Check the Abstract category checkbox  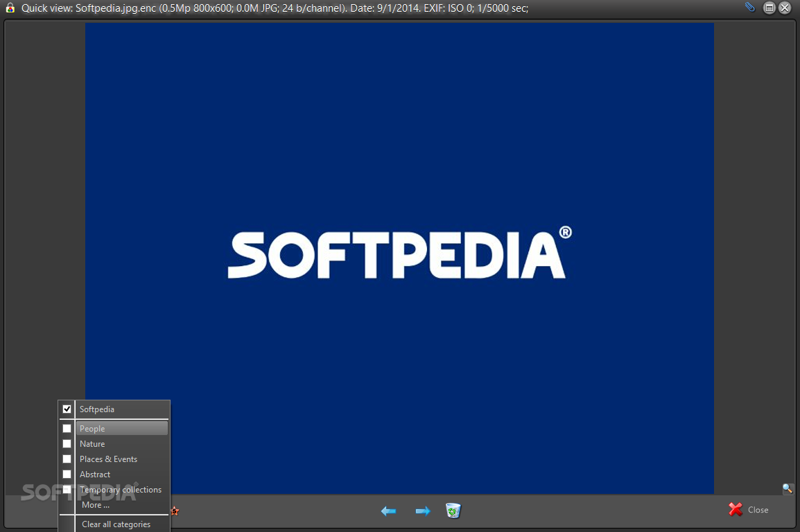tap(67, 474)
